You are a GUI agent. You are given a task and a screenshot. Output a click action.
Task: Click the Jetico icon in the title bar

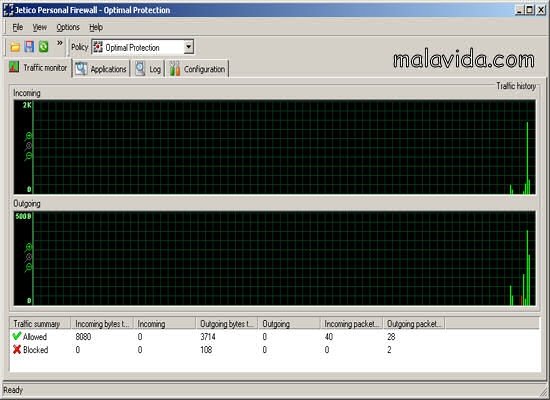[x=8, y=10]
